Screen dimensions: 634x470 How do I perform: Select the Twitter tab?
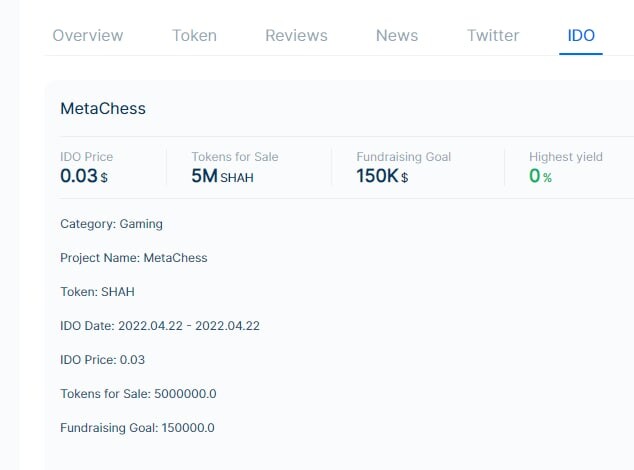click(493, 36)
